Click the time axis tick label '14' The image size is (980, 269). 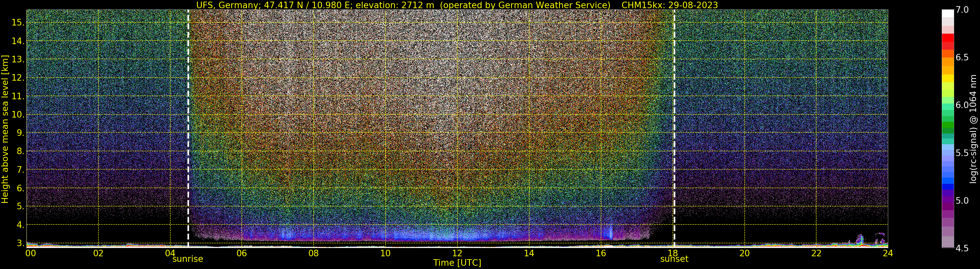point(529,253)
